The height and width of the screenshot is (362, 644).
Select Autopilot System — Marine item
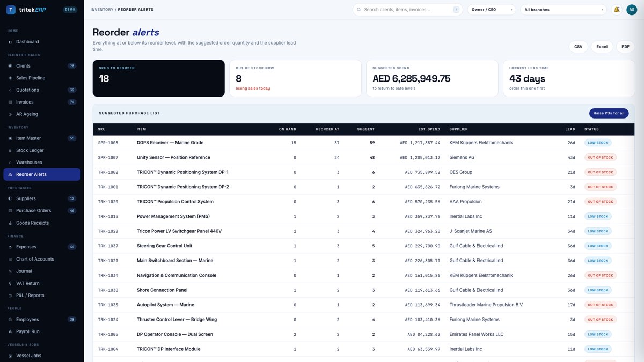point(165,305)
